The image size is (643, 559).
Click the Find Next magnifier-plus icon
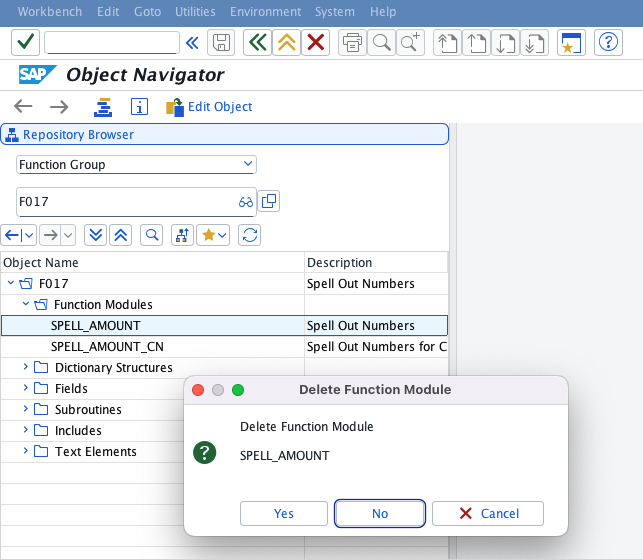coord(410,42)
